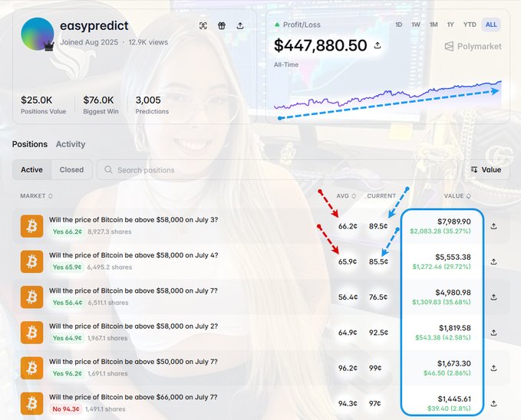Share the $1,819.58 position
Viewport: 521px width, 420px height.
click(x=493, y=333)
